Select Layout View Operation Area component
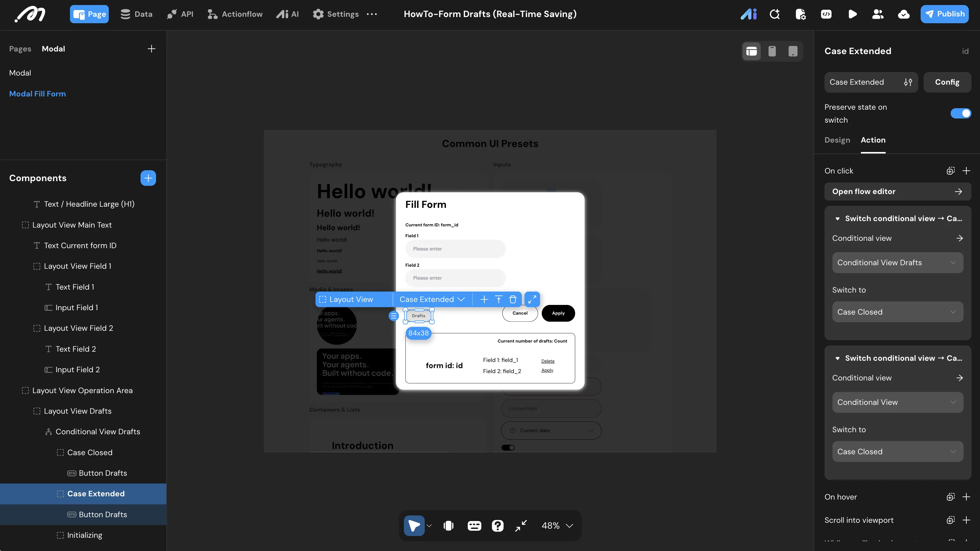Image resolution: width=980 pixels, height=551 pixels. 83,390
